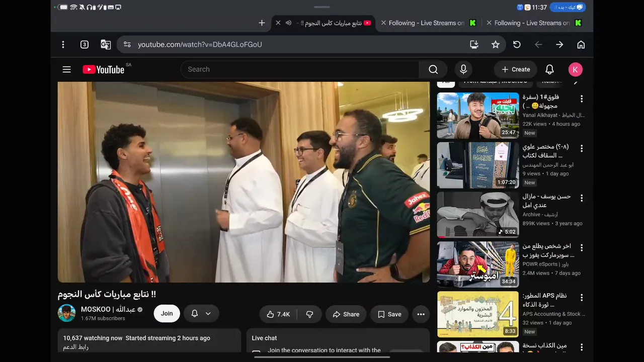Open the 1:07:20 book video thumbnail
The image size is (644, 362).
coord(478,165)
